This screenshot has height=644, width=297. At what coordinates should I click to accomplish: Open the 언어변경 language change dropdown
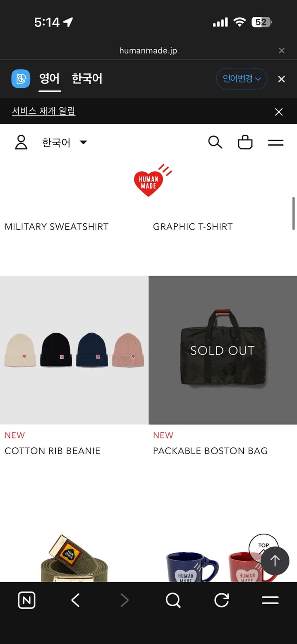242,79
